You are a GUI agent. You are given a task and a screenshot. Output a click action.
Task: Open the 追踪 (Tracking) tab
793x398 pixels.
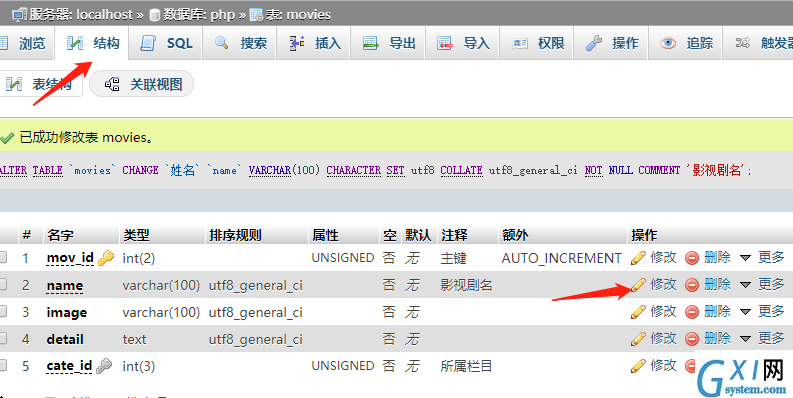coord(685,43)
